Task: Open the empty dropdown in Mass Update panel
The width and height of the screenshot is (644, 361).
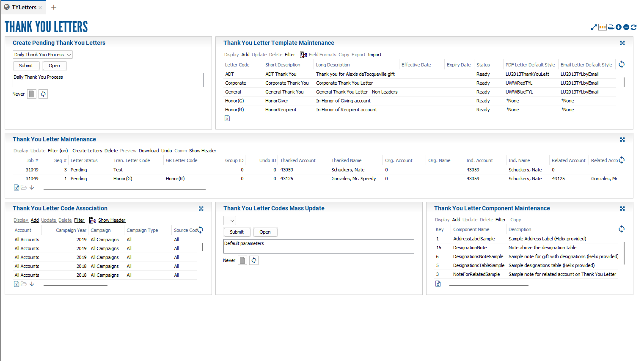Action: [230, 220]
